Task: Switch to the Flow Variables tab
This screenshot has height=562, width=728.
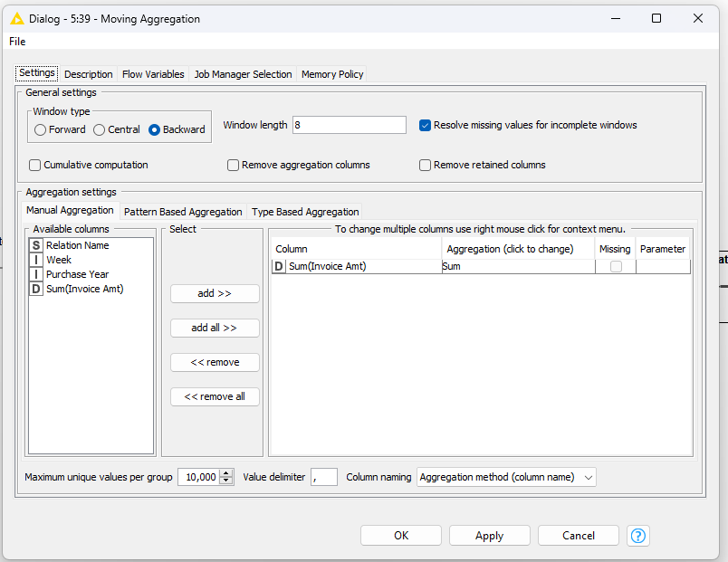Action: pyautogui.click(x=153, y=74)
